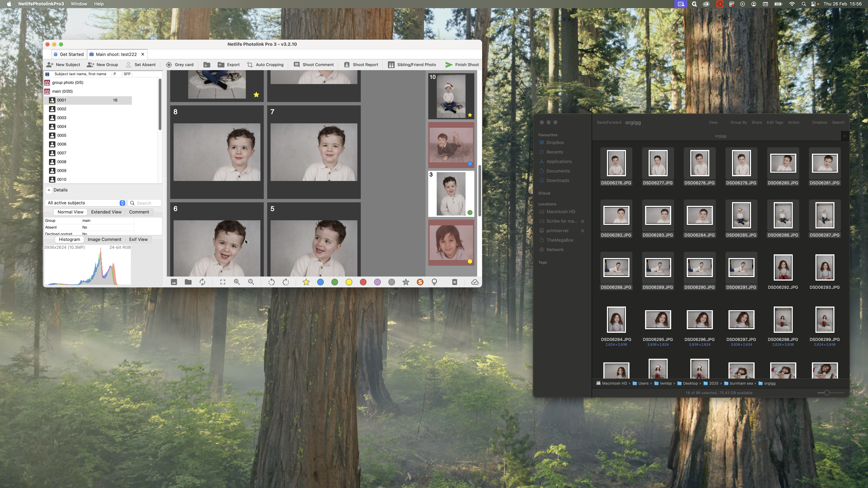Click the rotate counterclockwise icon

[271, 282]
